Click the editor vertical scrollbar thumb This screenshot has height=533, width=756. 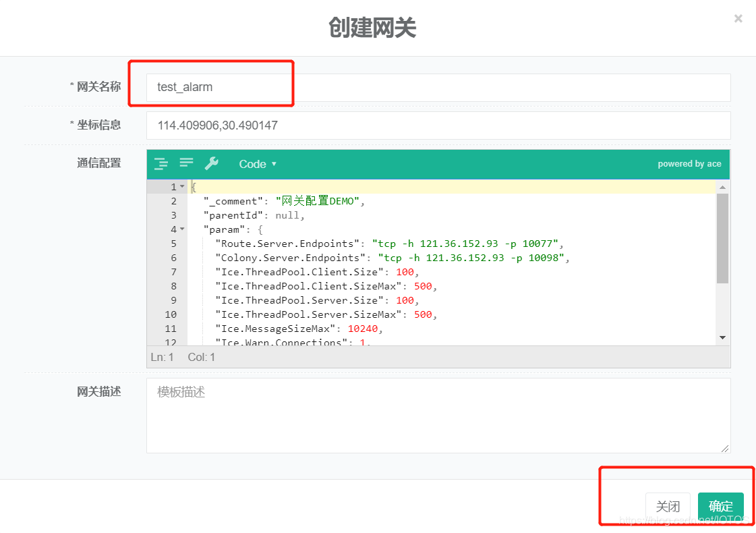(722, 238)
